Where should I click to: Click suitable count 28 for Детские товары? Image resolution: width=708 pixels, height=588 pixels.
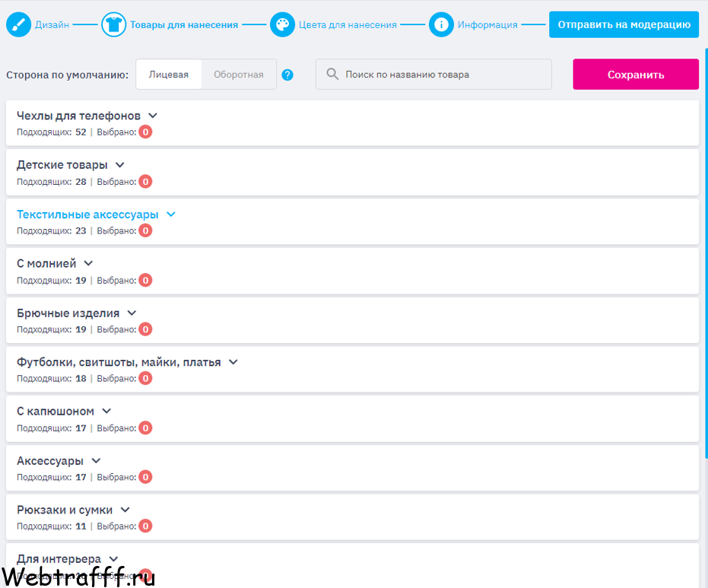click(81, 182)
